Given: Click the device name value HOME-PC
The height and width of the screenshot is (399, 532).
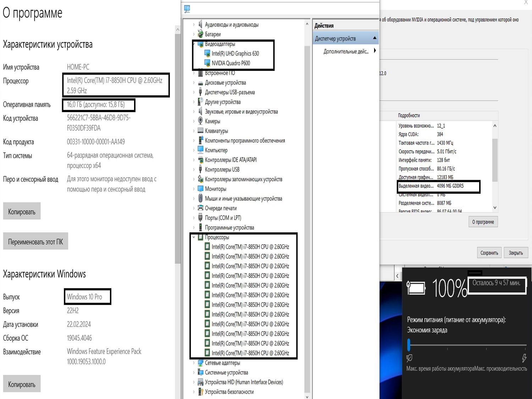Looking at the screenshot, I should tap(78, 67).
